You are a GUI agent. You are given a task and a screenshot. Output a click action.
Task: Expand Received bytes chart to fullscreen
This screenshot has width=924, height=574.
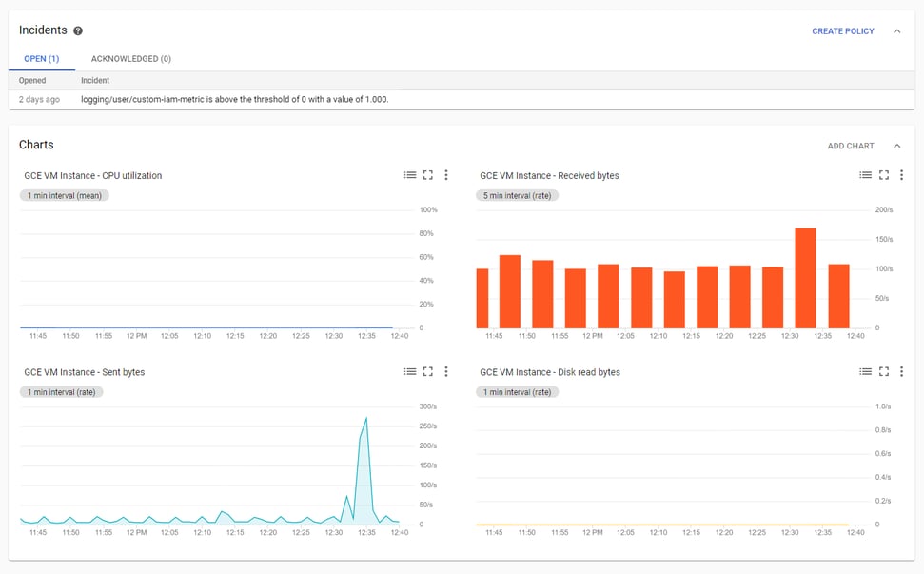(883, 175)
